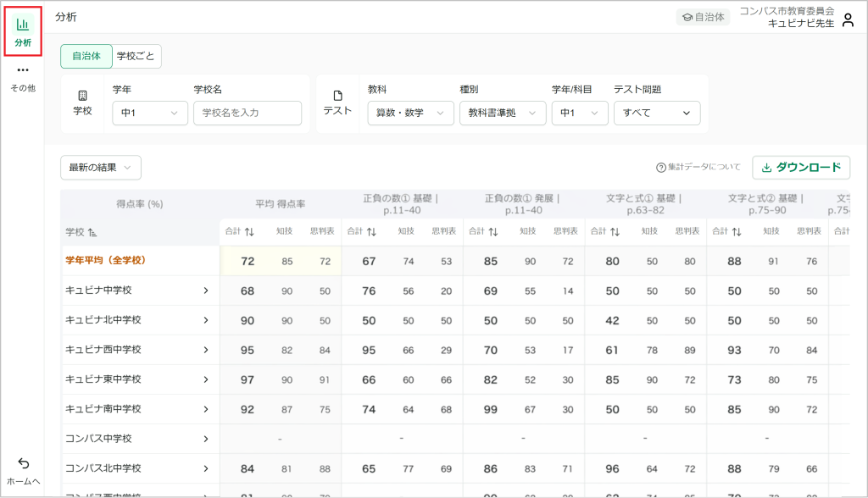Click the 学校 filter icon
The image size is (868, 498).
tap(82, 96)
